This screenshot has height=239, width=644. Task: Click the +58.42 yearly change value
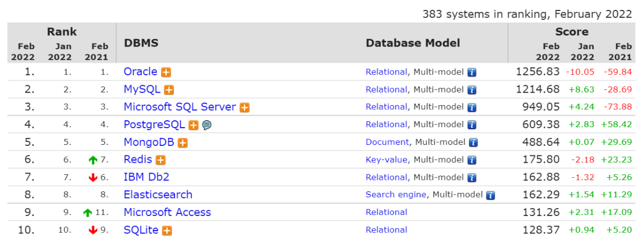click(x=617, y=124)
